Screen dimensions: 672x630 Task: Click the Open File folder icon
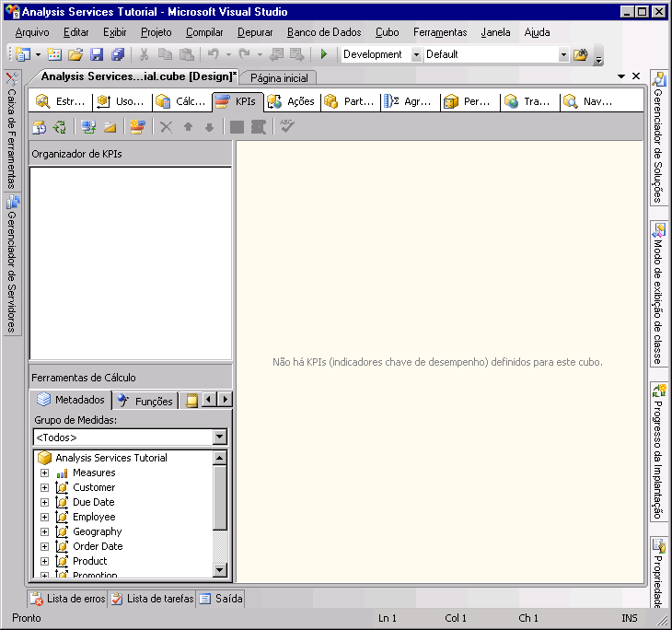[75, 55]
